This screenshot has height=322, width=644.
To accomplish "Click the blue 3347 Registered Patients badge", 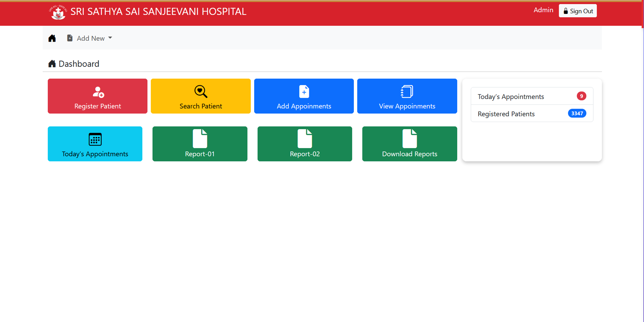I will point(577,113).
